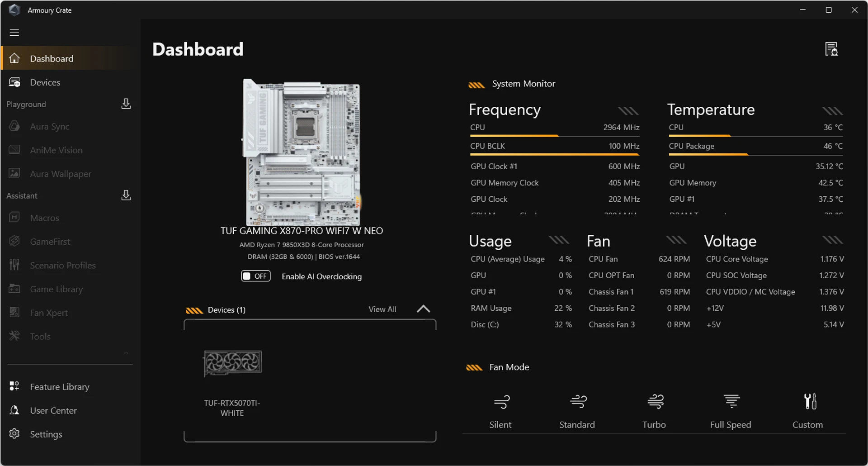Viewport: 868px width, 466px height.
Task: Click the User Center bell icon
Action: [14, 410]
